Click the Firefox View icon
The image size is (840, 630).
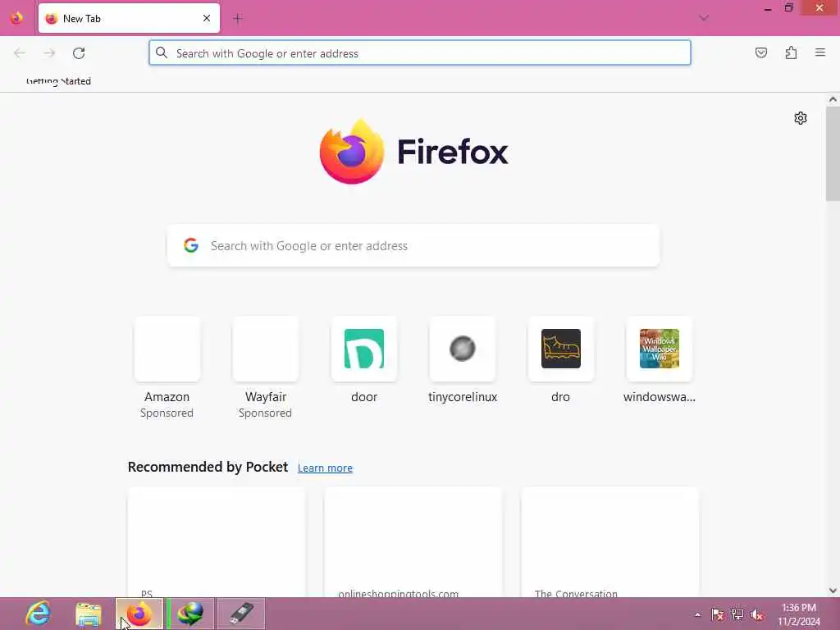point(16,18)
